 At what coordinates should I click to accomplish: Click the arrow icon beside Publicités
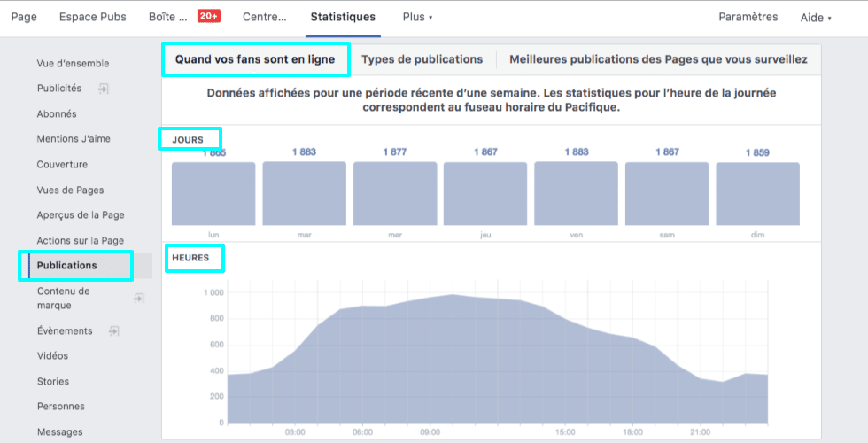(x=104, y=89)
